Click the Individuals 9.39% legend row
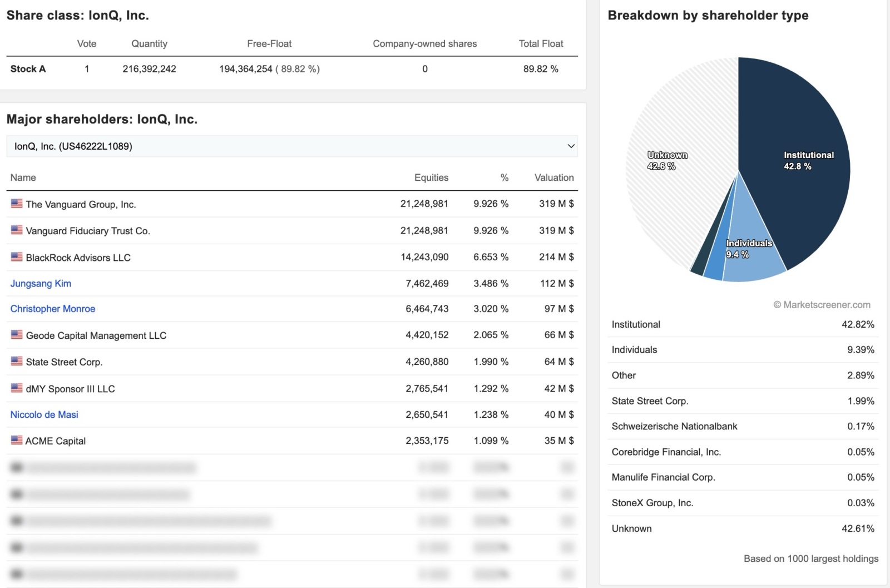890x588 pixels. pyautogui.click(x=743, y=349)
